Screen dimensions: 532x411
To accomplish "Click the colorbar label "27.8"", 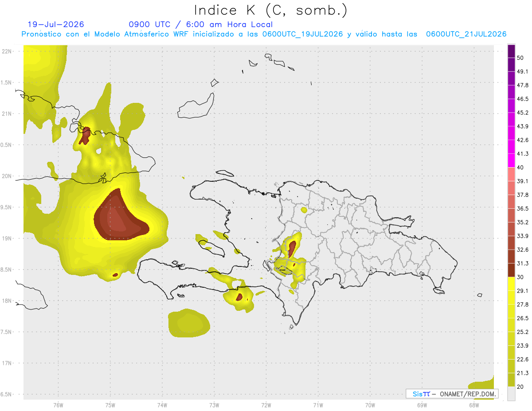I will click(x=523, y=305).
